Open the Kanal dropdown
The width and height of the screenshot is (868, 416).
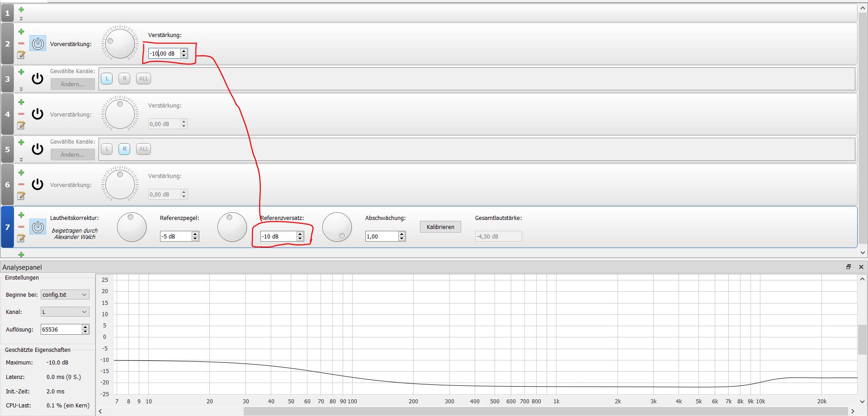65,312
